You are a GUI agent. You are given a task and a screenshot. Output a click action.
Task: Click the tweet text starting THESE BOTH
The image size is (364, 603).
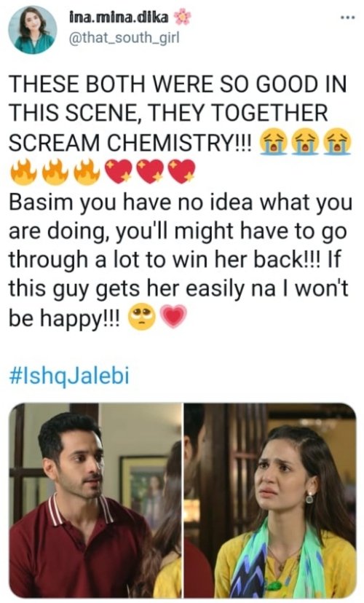click(x=177, y=114)
